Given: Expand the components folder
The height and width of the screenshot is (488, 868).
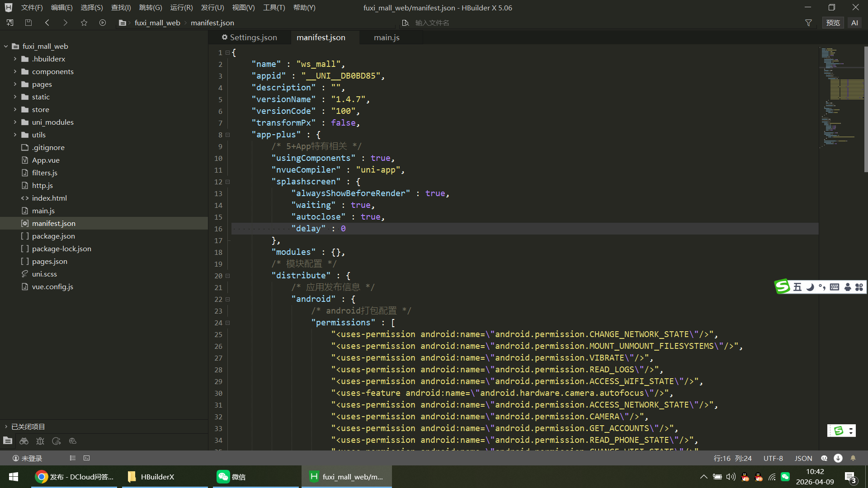Looking at the screenshot, I should click(15, 71).
